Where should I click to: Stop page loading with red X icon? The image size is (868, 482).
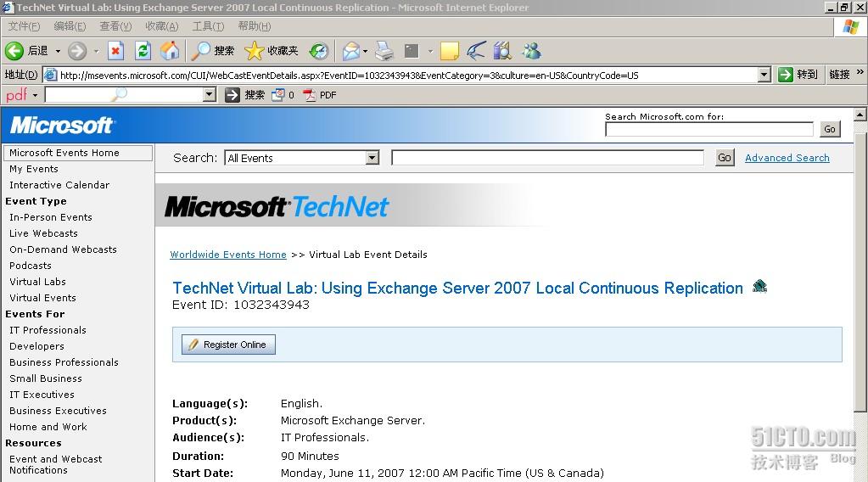point(115,51)
